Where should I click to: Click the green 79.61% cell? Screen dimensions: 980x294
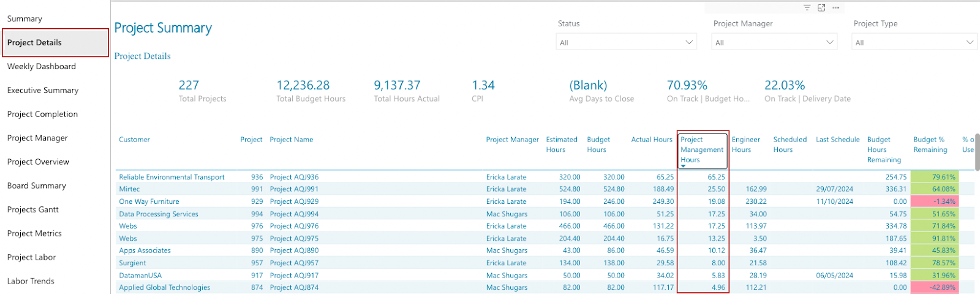coord(935,177)
